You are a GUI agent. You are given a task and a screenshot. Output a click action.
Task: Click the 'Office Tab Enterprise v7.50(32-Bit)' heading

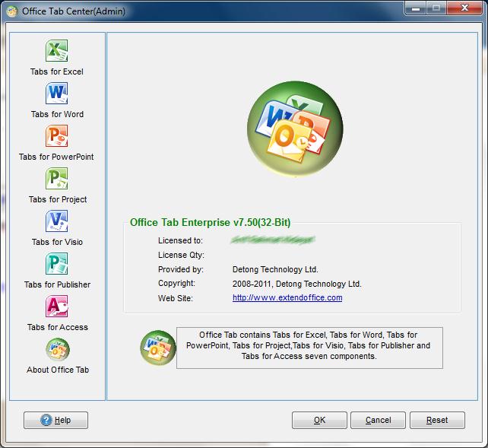click(211, 222)
